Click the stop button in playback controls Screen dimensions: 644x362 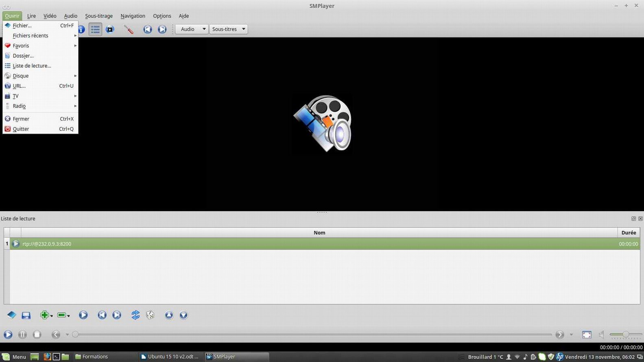[37, 334]
